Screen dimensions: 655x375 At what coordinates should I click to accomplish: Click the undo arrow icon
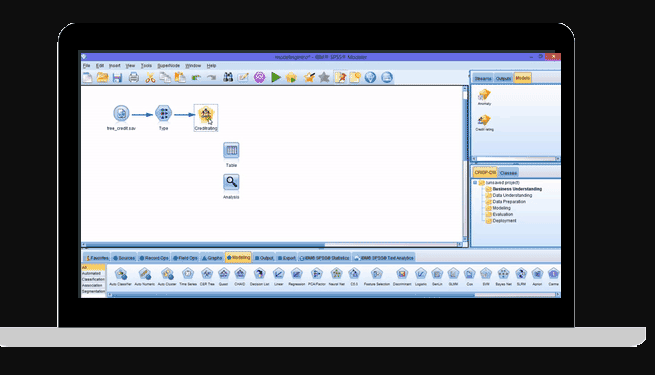pos(196,77)
